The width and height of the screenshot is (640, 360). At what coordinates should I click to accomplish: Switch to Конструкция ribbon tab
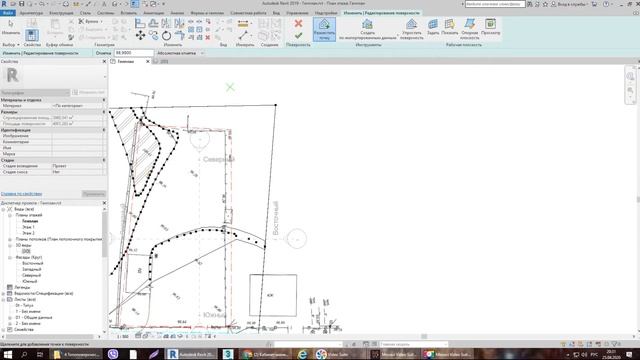61,13
